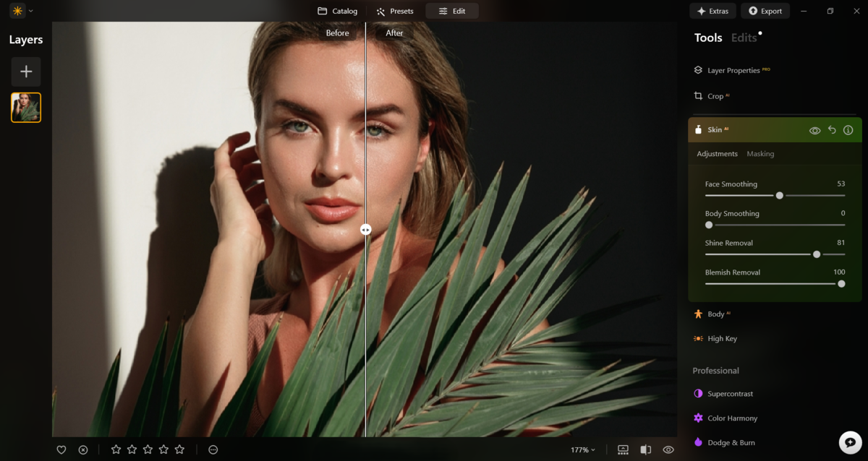Toggle the preview eye icon in bottom toolbar
This screenshot has width=868, height=461.
coord(668,449)
